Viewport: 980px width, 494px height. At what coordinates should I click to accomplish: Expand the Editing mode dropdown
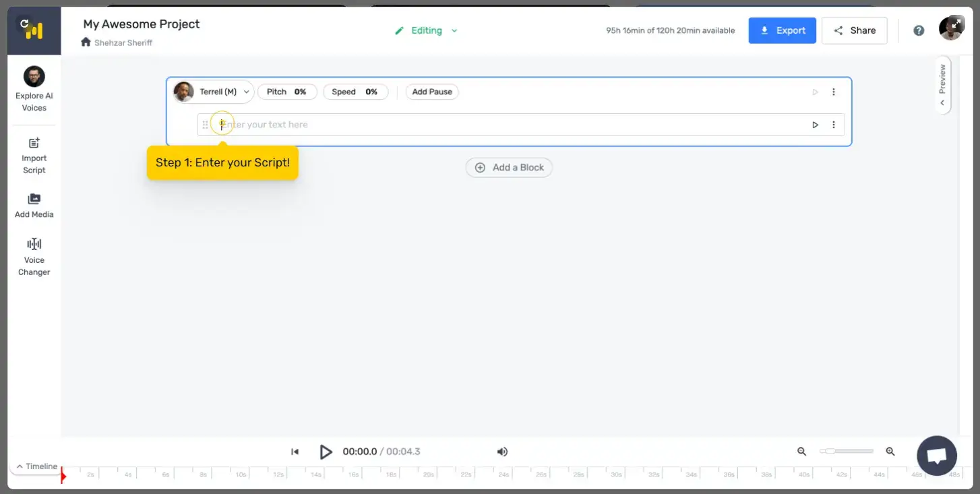pos(454,30)
